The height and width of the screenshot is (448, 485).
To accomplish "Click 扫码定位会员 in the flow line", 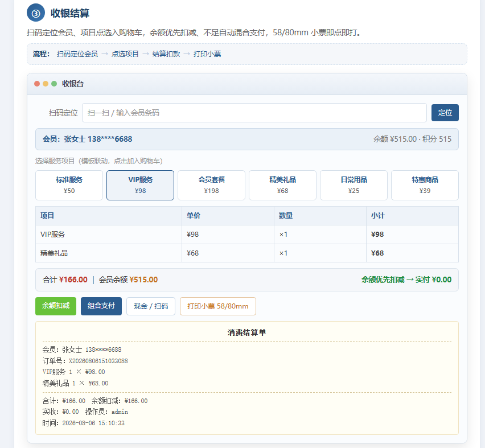I will click(77, 54).
